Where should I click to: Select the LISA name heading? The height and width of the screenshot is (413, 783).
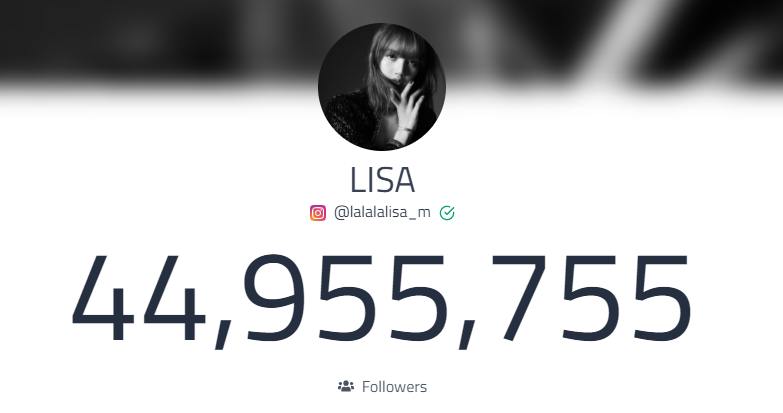pos(383,180)
